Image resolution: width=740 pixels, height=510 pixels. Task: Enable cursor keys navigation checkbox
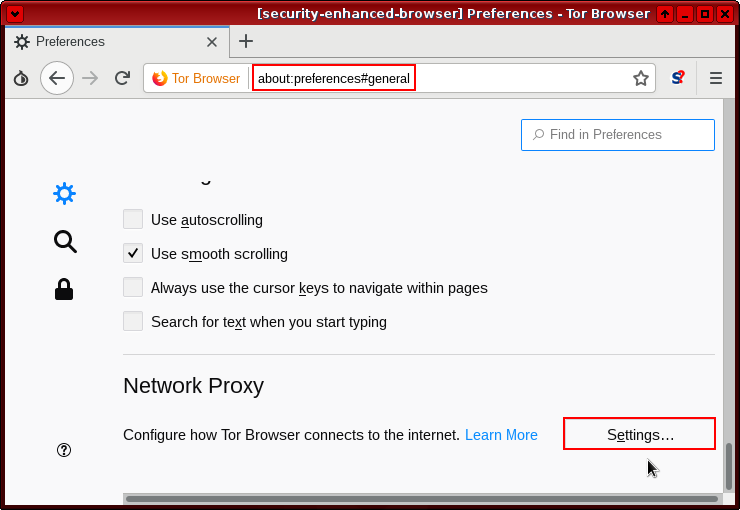point(133,288)
